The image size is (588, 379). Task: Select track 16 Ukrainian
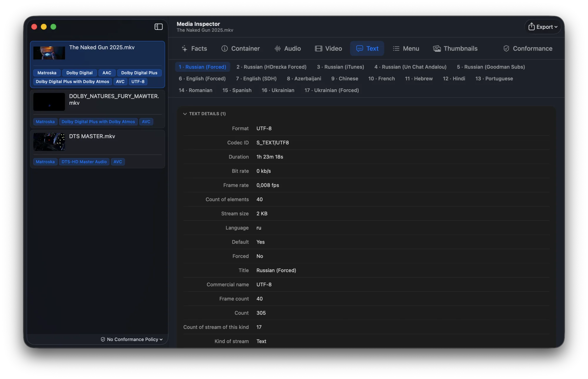(x=278, y=90)
